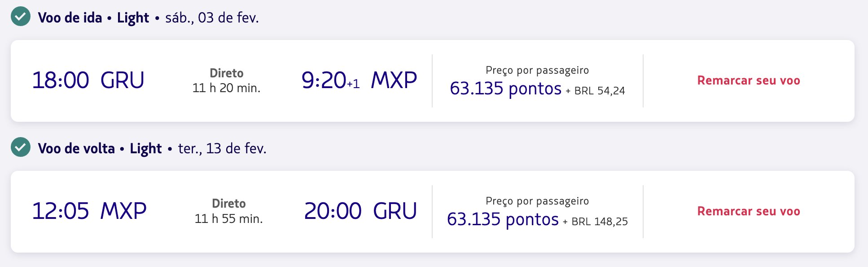Click Remarcar seu voo for return flight

[x=749, y=211]
